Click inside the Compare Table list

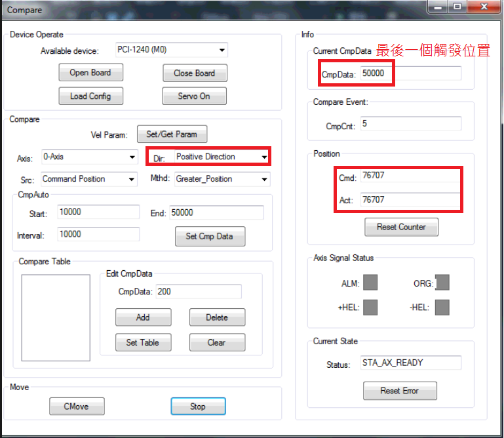pos(56,318)
